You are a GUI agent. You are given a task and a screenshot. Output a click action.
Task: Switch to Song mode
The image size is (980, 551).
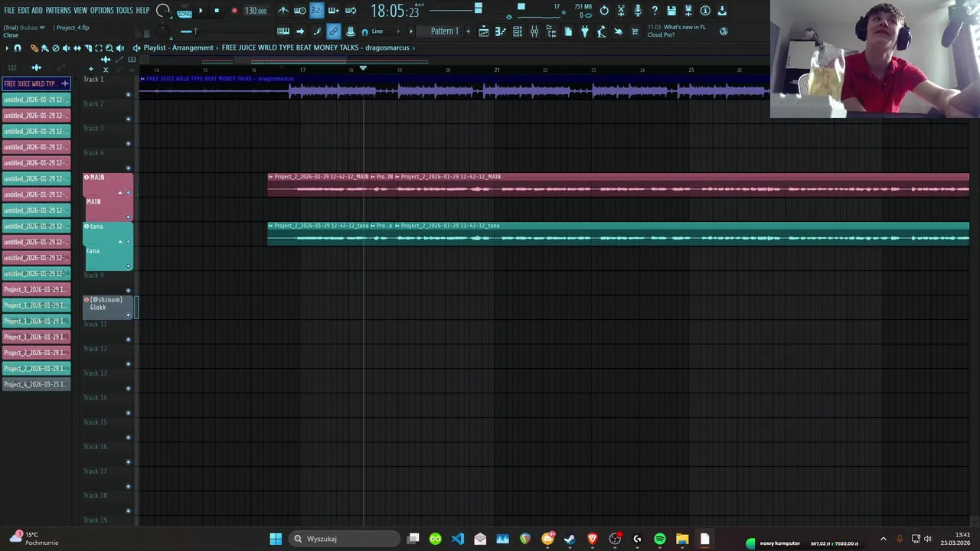click(x=185, y=14)
